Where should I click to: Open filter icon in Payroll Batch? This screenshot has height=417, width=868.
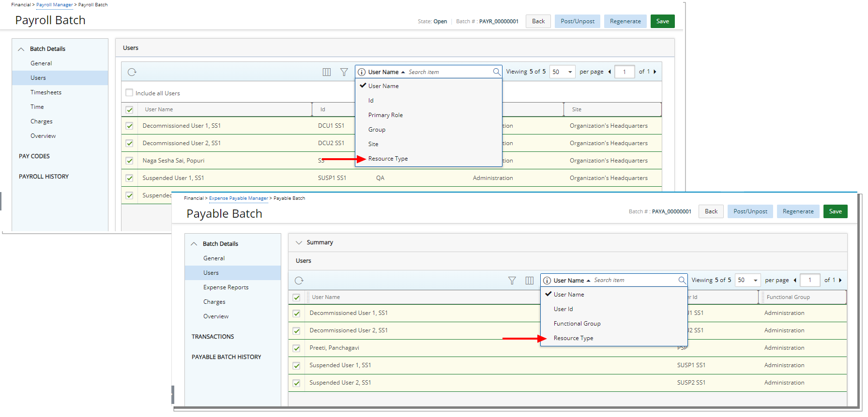(344, 72)
